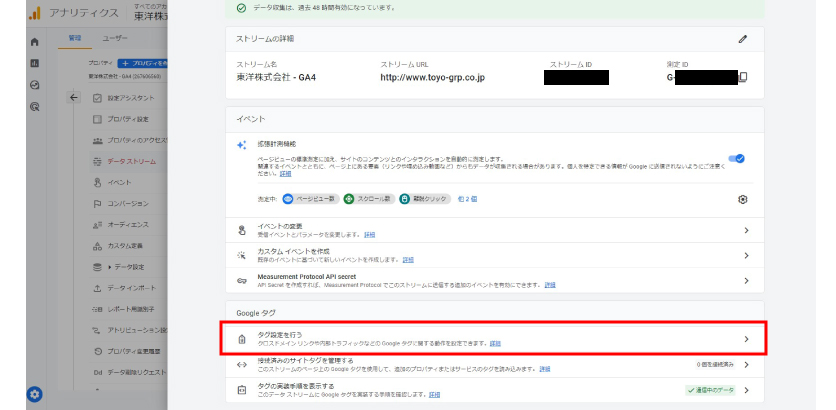
Task: Click the connected site tags arrows icon
Action: point(242,365)
